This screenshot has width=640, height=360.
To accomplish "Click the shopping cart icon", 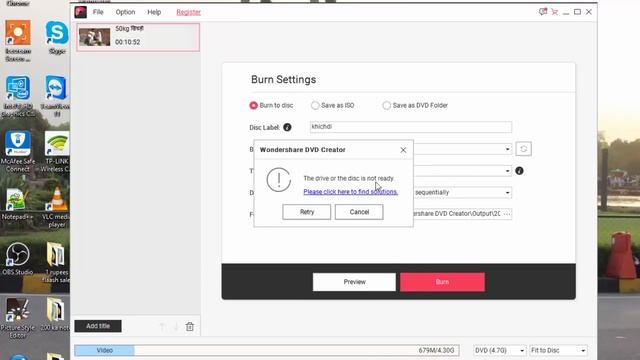I will tap(554, 12).
